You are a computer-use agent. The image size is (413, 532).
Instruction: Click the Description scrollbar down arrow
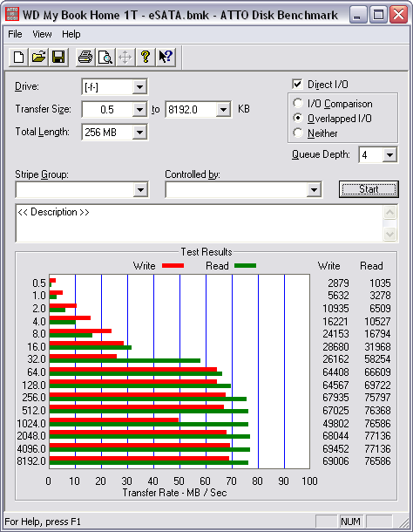click(390, 234)
